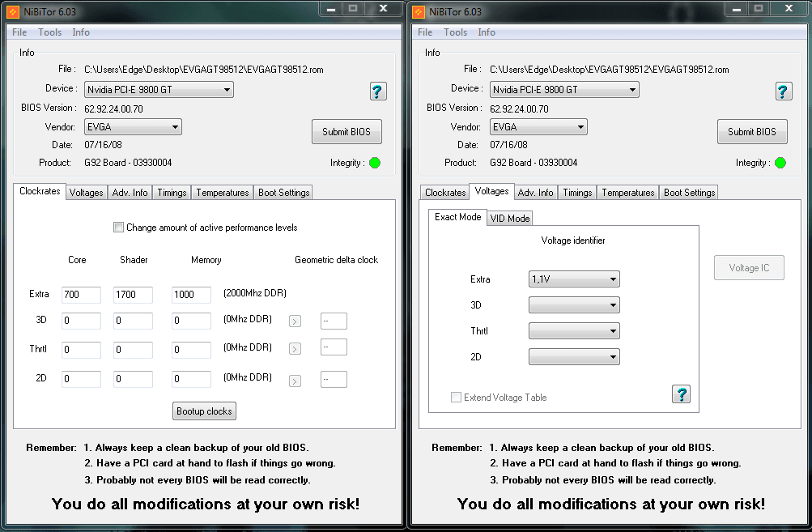This screenshot has height=532, width=812.
Task: Switch to Clockrates tab in the right window
Action: 445,193
